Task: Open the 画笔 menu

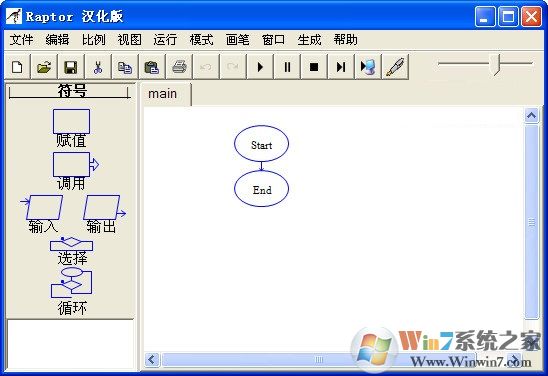Action: [238, 39]
